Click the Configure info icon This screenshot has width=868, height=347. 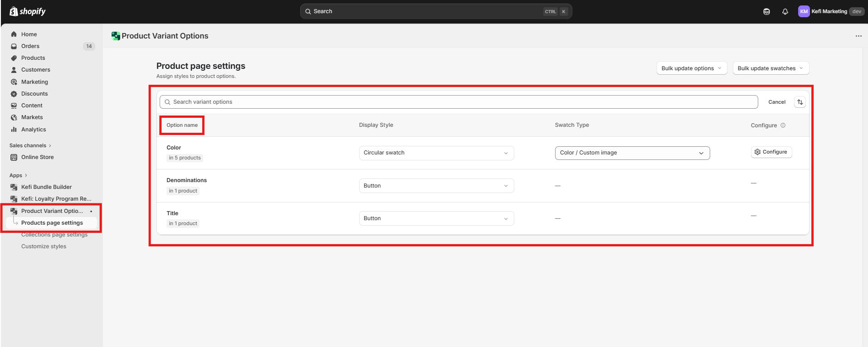point(783,125)
